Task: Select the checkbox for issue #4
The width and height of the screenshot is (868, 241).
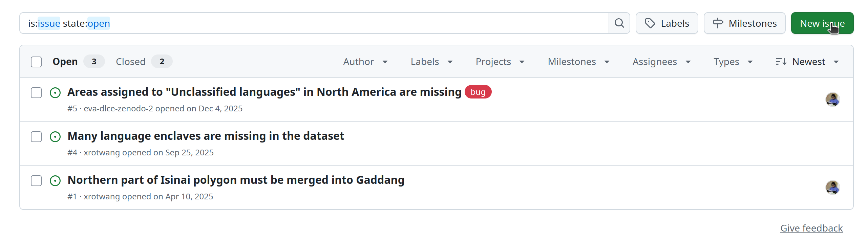Action: point(36,137)
